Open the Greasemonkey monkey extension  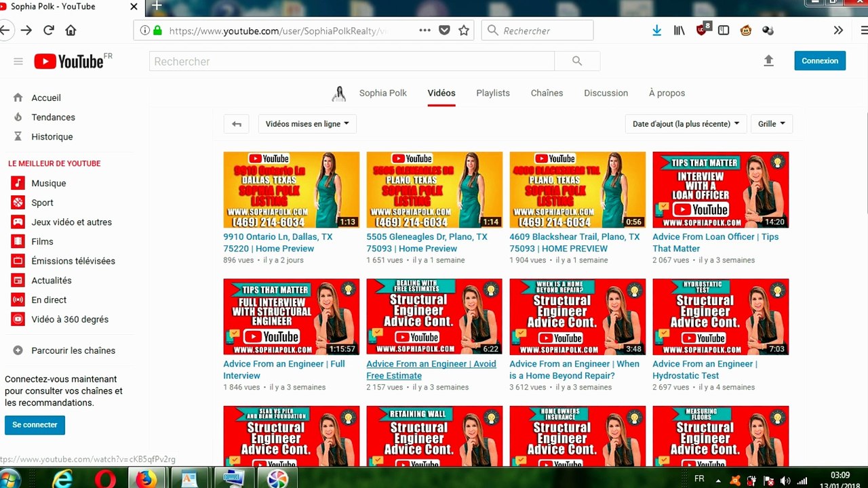tap(746, 30)
